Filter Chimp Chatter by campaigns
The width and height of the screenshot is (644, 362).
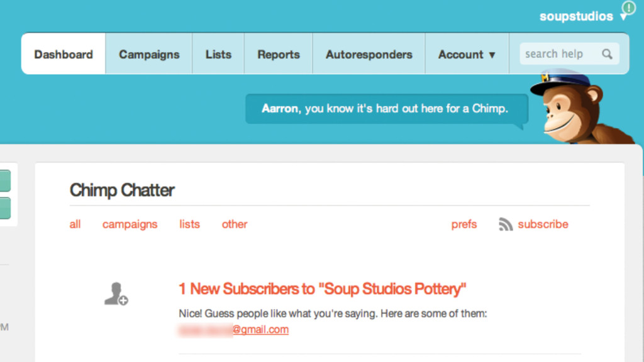pyautogui.click(x=130, y=224)
